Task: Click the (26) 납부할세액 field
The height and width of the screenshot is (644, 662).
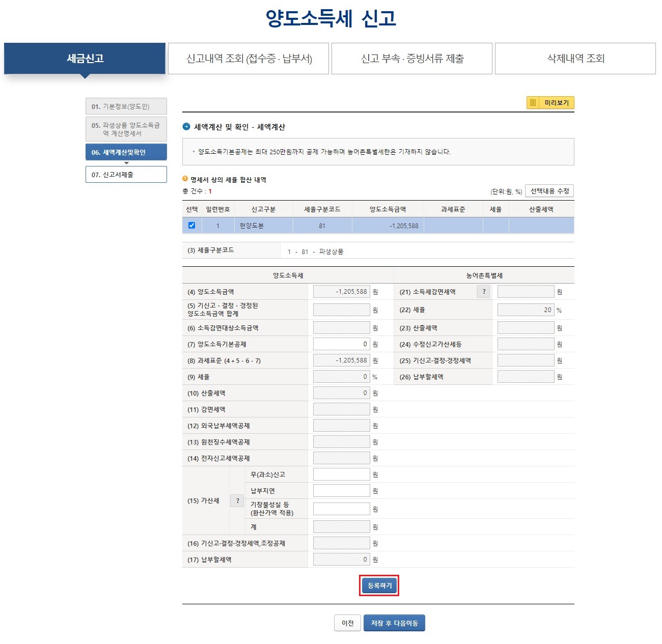Action: [x=526, y=377]
